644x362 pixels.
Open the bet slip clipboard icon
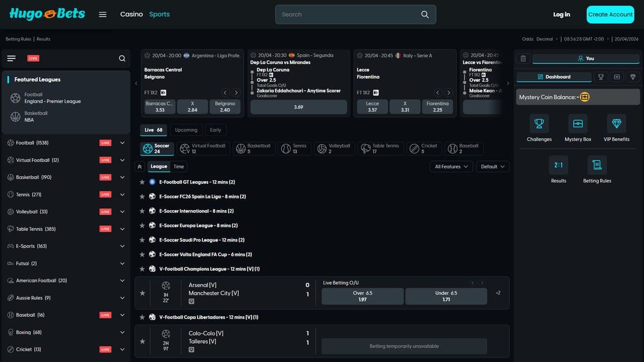click(x=523, y=58)
